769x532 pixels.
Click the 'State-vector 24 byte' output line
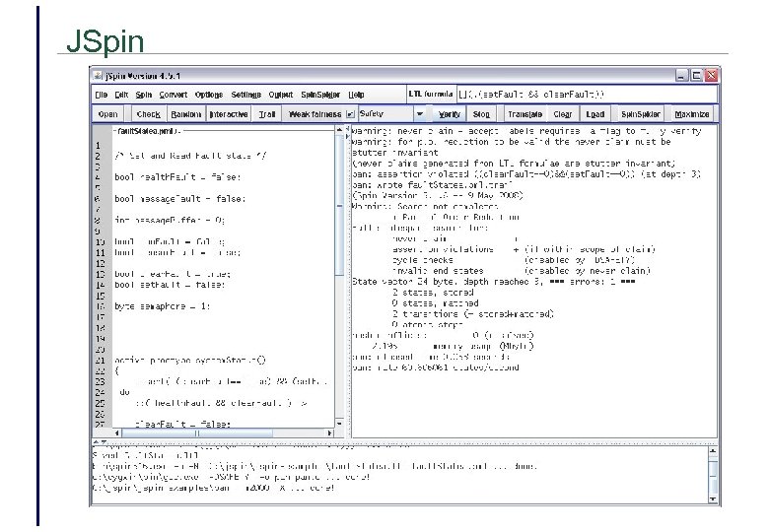(493, 281)
